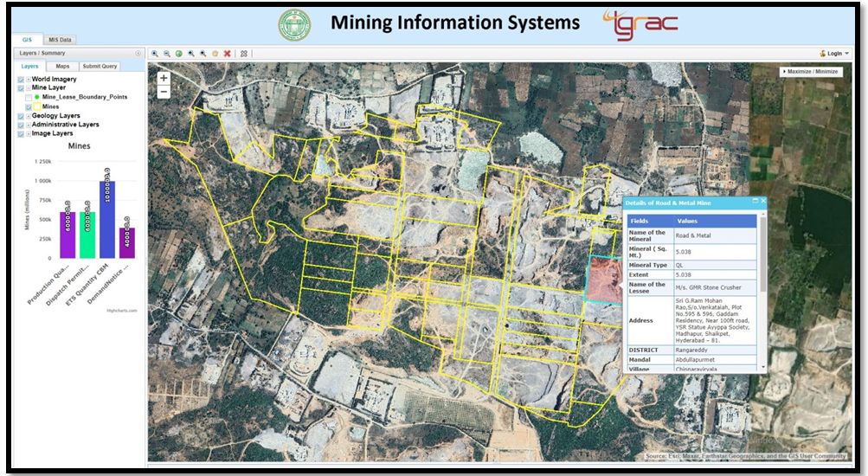Select the pan hand tool
The width and height of the screenshot is (868, 476).
(215, 53)
